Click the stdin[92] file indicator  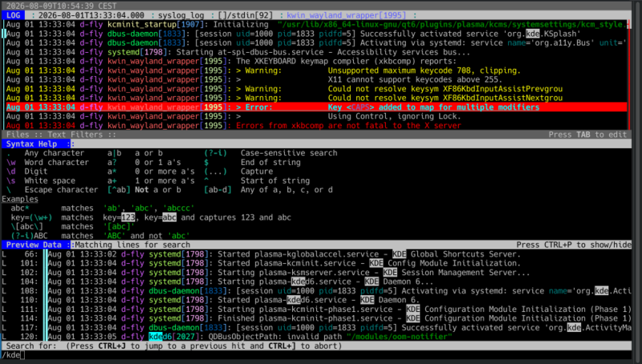[x=246, y=15]
